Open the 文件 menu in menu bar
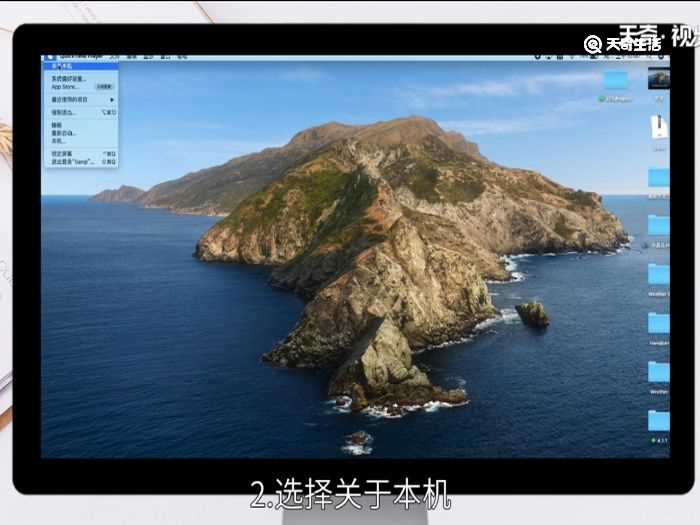Viewport: 700px width, 525px height. (115, 57)
